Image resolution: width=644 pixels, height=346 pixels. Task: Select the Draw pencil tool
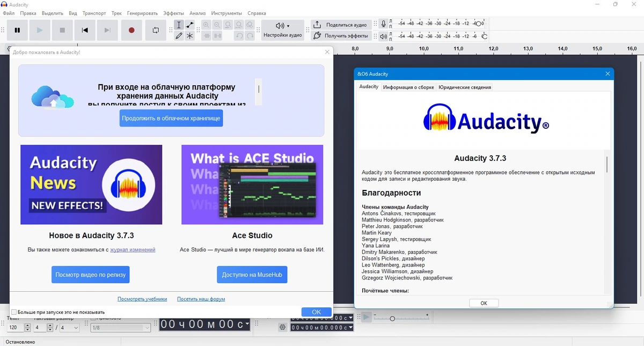pos(179,36)
